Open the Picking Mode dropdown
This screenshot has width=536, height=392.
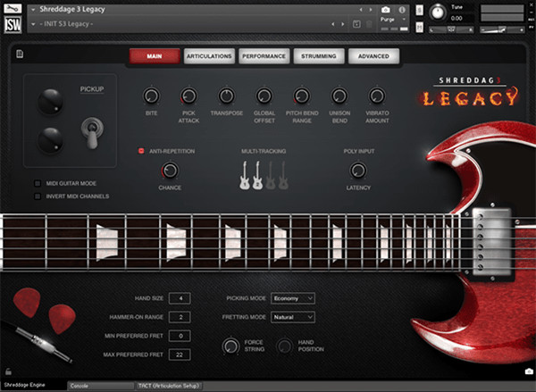click(x=292, y=297)
